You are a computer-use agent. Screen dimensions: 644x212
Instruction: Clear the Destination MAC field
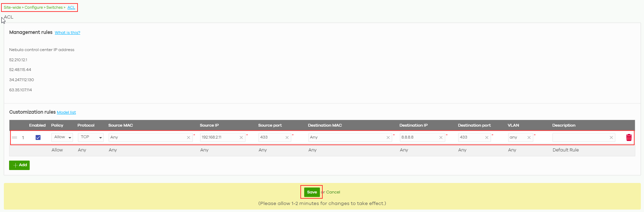pos(388,137)
